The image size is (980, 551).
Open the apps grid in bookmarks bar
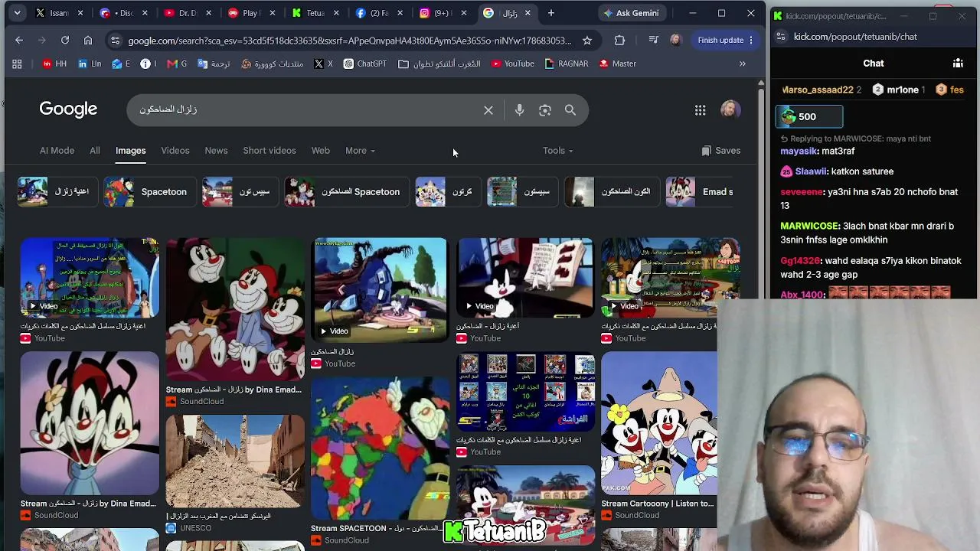tap(17, 64)
